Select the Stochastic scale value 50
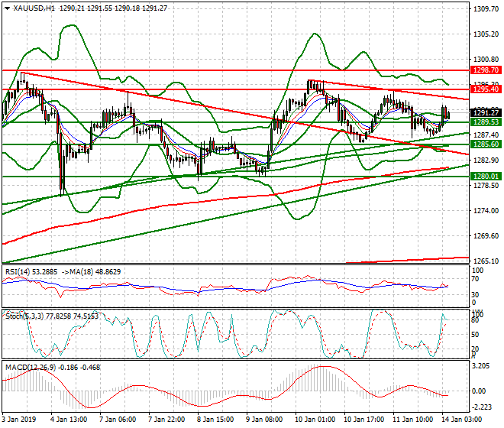504x428 pixels. click(x=475, y=334)
